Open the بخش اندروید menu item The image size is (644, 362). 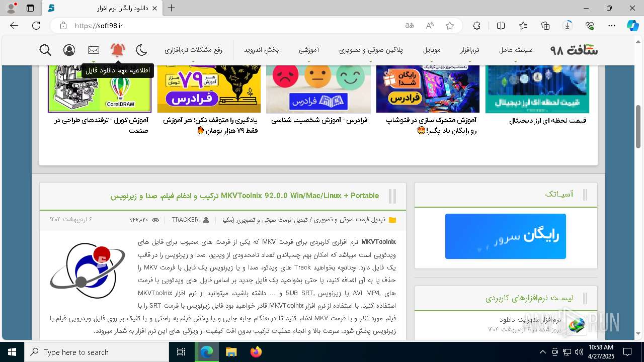pos(262,50)
